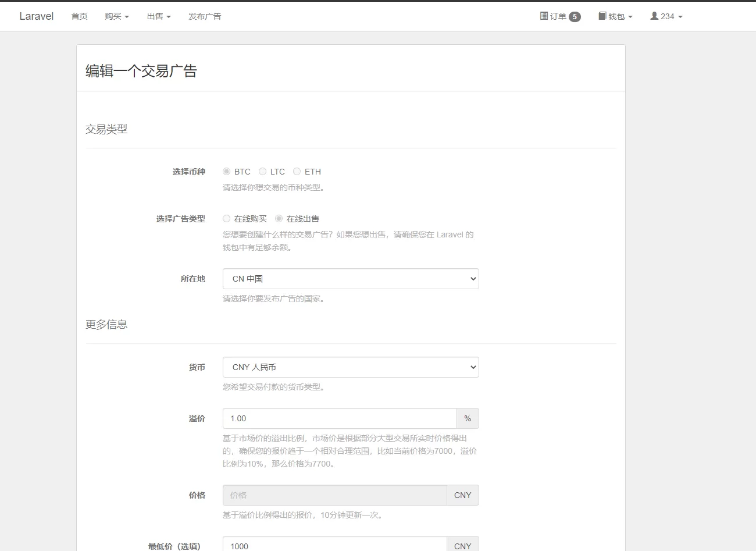
Task: Click the orders list icon in navbar
Action: (544, 16)
